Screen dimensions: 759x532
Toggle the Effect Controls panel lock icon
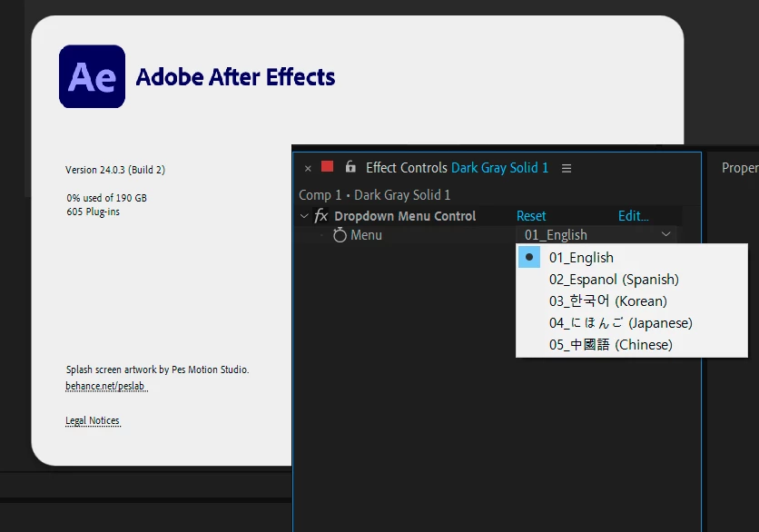point(350,166)
